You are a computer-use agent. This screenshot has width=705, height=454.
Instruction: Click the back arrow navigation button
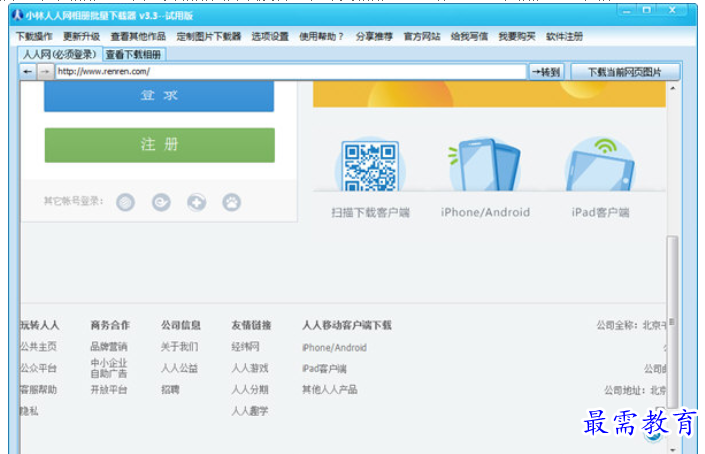28,71
